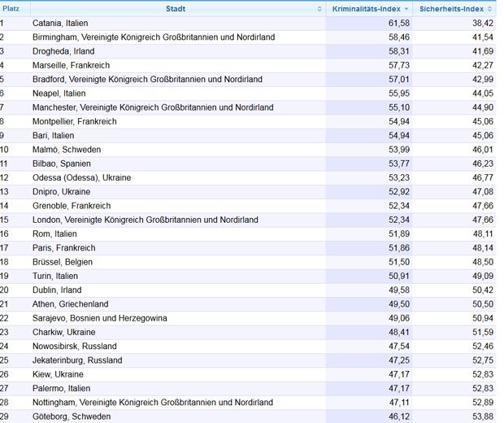Click sort arrows icon in Stadt column

[x=319, y=9]
